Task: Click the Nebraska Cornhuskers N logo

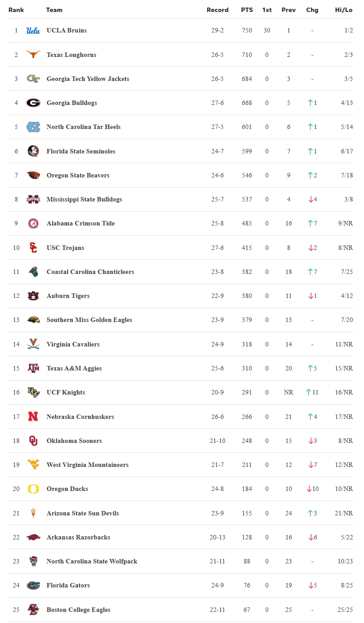Action: click(x=33, y=417)
